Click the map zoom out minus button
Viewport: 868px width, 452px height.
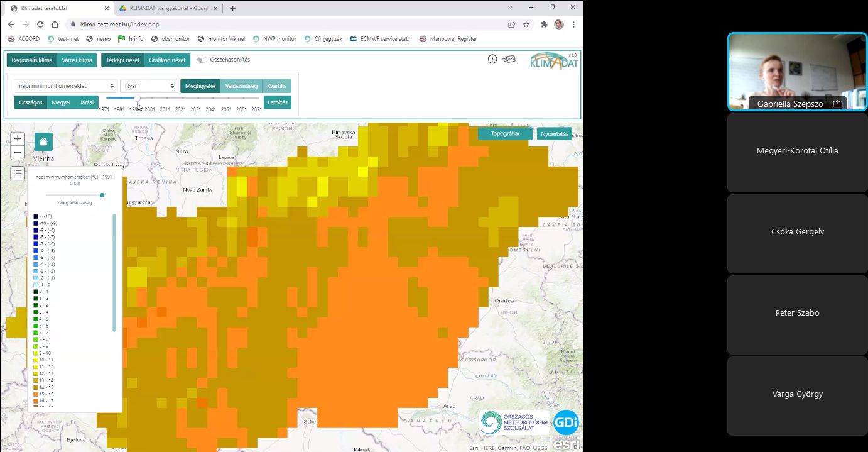[x=18, y=153]
